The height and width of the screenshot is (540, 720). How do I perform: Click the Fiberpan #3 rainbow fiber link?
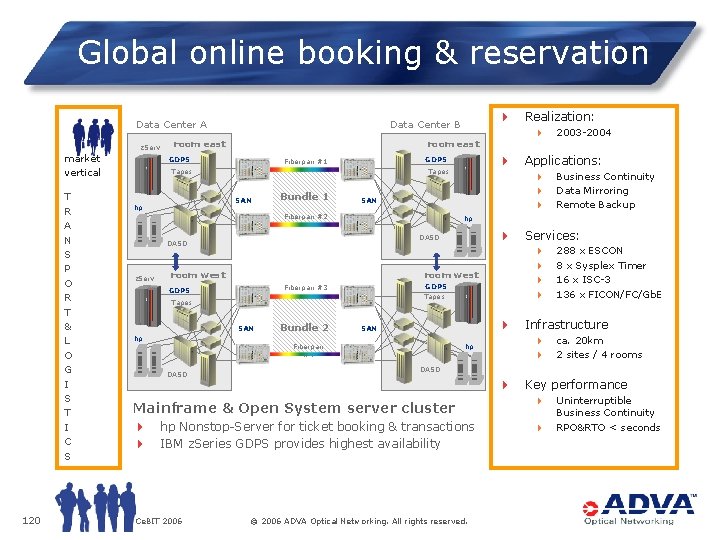(x=304, y=296)
